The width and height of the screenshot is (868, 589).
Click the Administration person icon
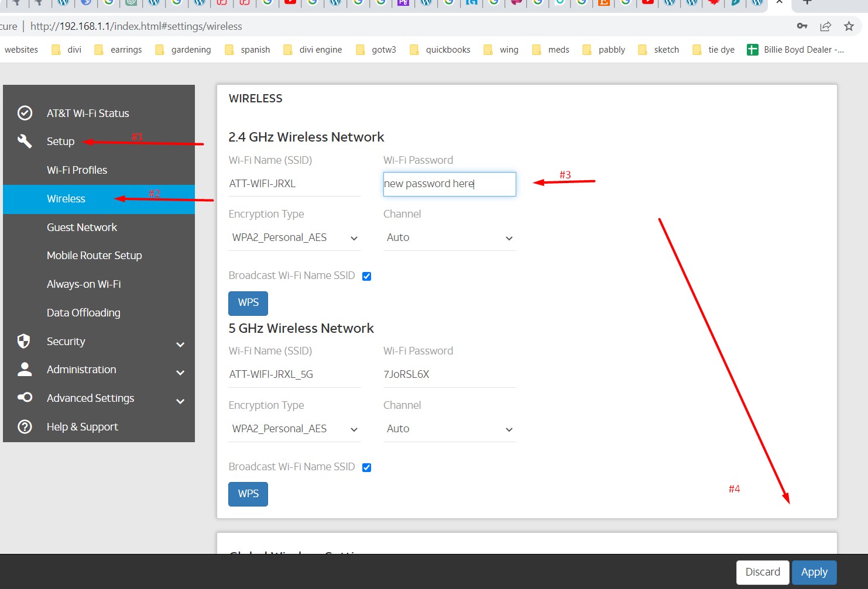(x=25, y=369)
